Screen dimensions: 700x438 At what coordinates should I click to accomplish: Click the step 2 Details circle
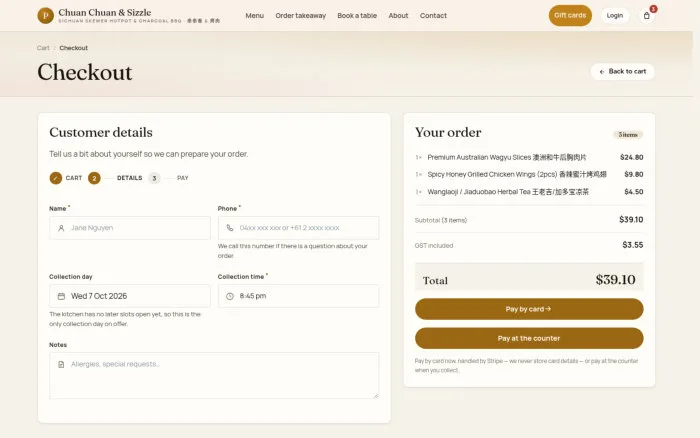pyautogui.click(x=94, y=178)
